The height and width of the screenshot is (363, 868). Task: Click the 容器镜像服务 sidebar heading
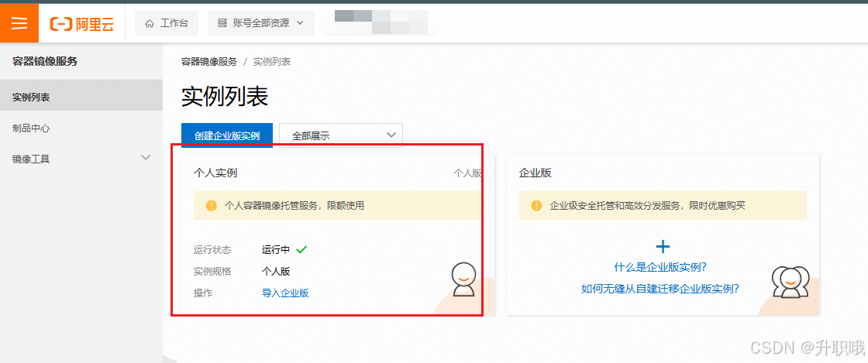[45, 61]
